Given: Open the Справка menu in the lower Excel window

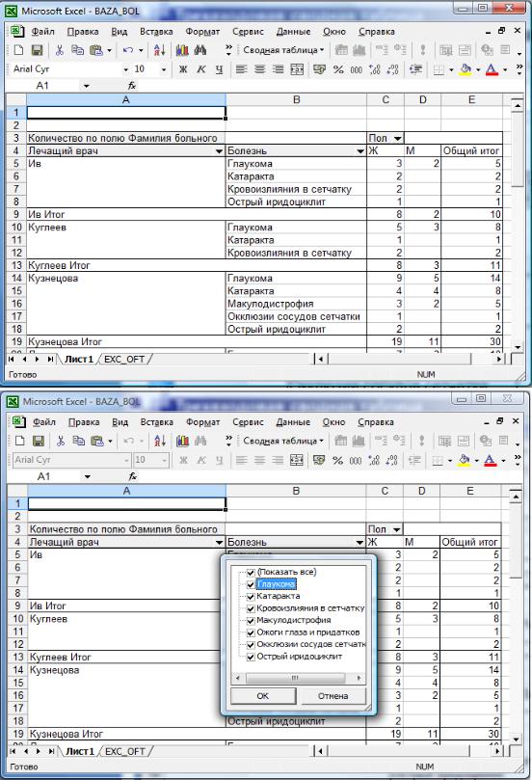Looking at the screenshot, I should coord(375,422).
